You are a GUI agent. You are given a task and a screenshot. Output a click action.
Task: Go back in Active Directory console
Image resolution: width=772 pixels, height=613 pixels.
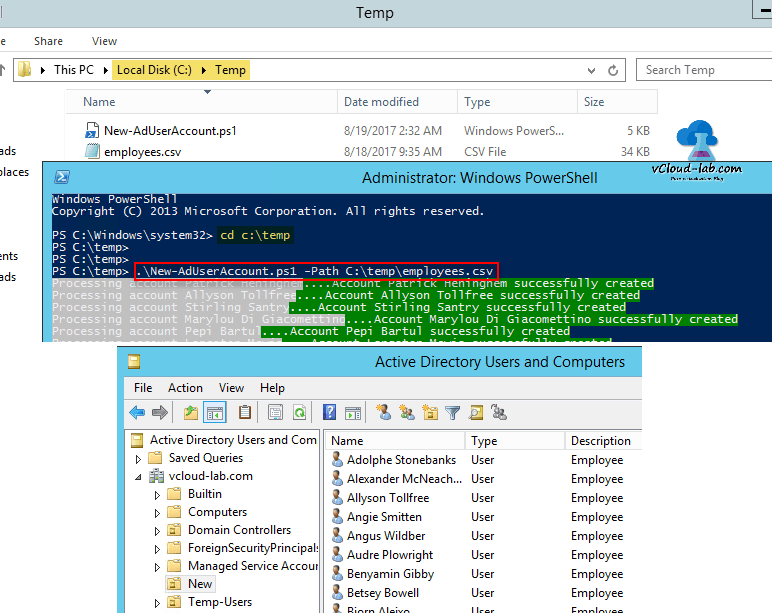pyautogui.click(x=137, y=412)
